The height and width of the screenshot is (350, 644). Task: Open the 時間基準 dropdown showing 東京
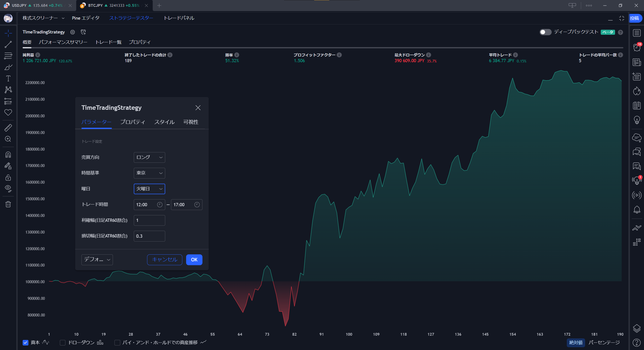click(x=149, y=173)
